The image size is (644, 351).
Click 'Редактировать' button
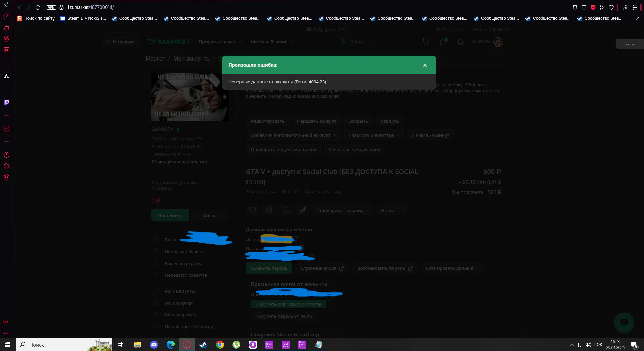268,121
